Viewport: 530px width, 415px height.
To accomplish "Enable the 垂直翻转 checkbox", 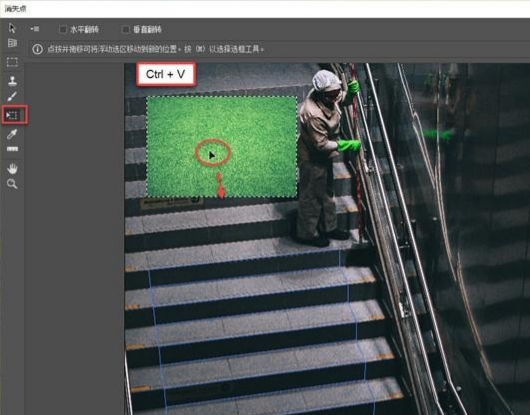I will pyautogui.click(x=125, y=29).
